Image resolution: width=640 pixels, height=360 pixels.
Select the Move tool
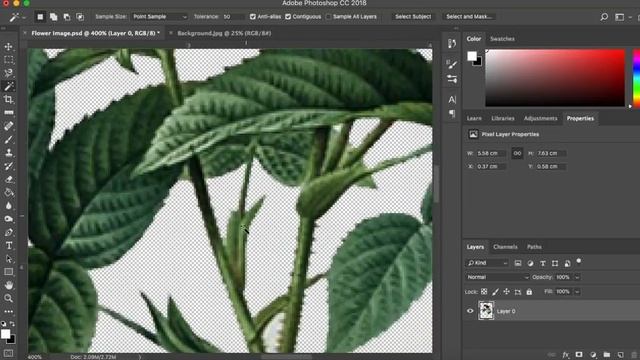[x=8, y=47]
